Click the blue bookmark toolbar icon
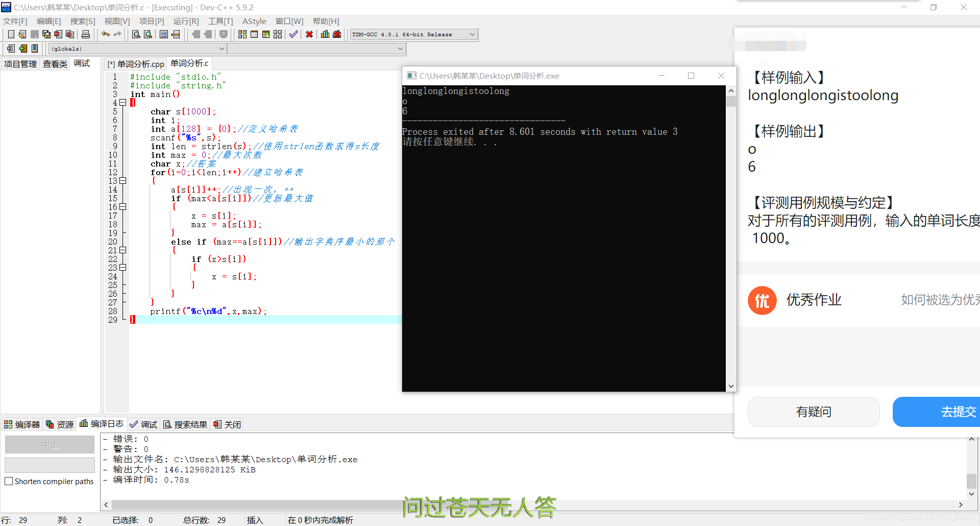This screenshot has height=526, width=980. tap(35, 49)
